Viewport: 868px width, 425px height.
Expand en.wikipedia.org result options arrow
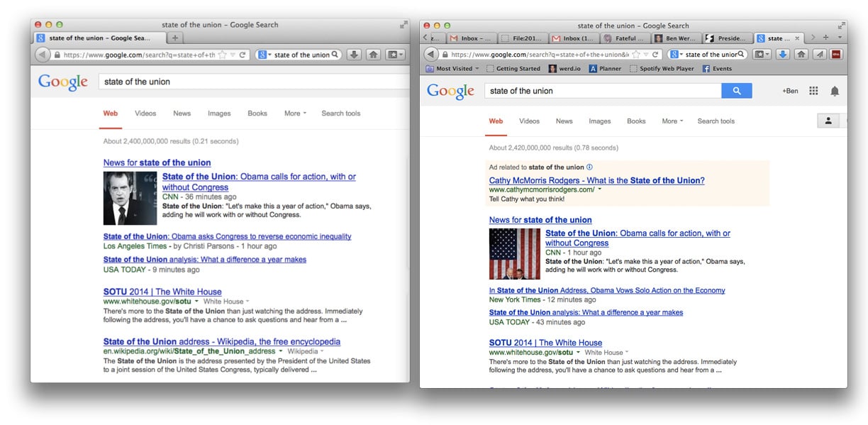[x=282, y=351]
